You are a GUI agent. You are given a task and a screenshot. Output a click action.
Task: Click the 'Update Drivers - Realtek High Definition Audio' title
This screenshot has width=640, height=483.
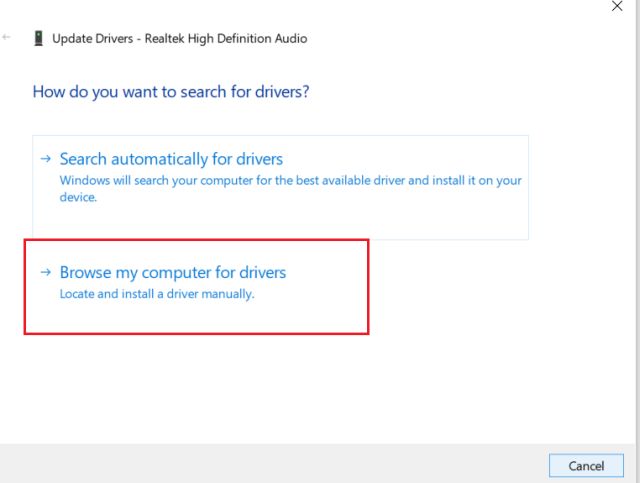pyautogui.click(x=180, y=38)
